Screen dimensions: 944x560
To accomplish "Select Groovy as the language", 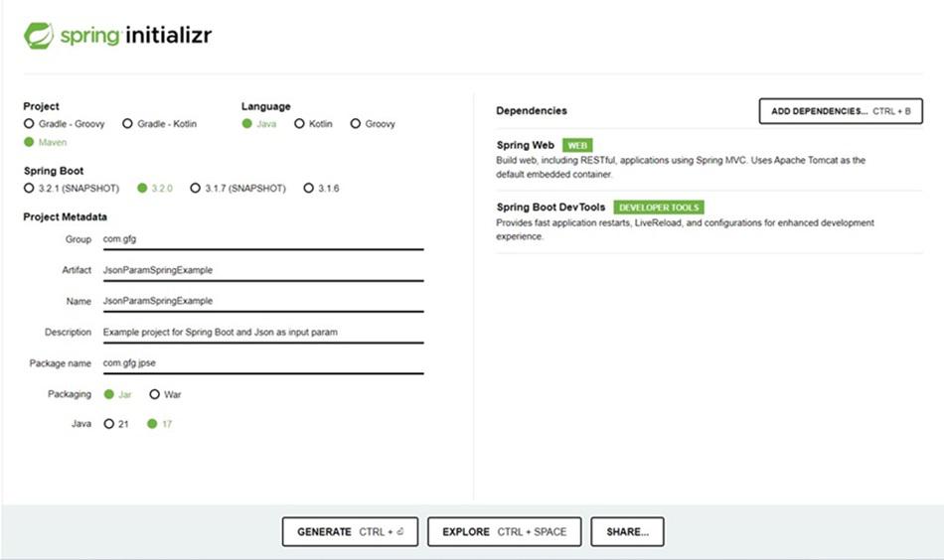I will point(355,124).
